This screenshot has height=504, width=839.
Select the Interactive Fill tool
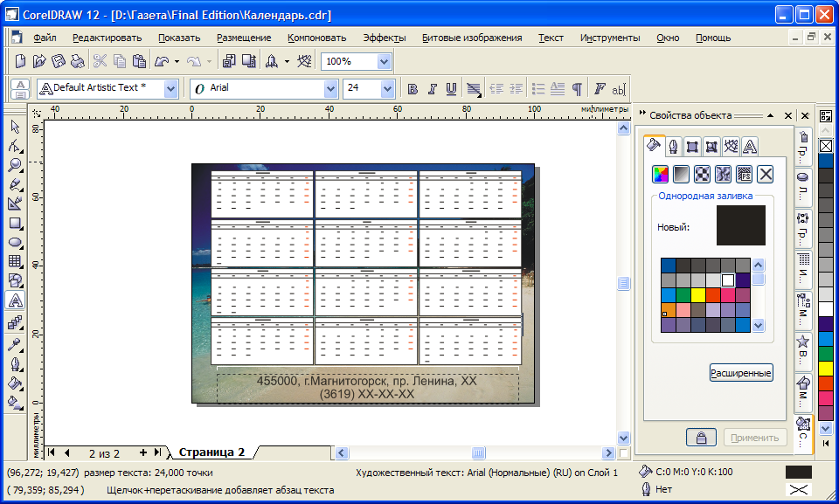pos(15,403)
